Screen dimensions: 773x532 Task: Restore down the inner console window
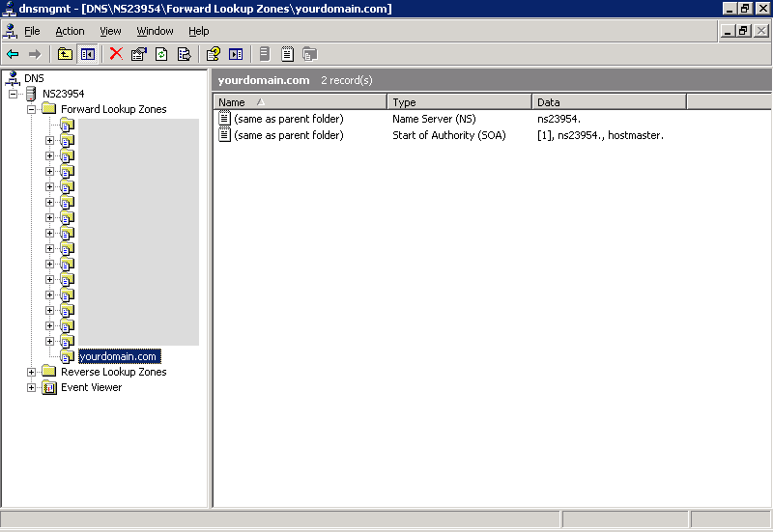744,31
